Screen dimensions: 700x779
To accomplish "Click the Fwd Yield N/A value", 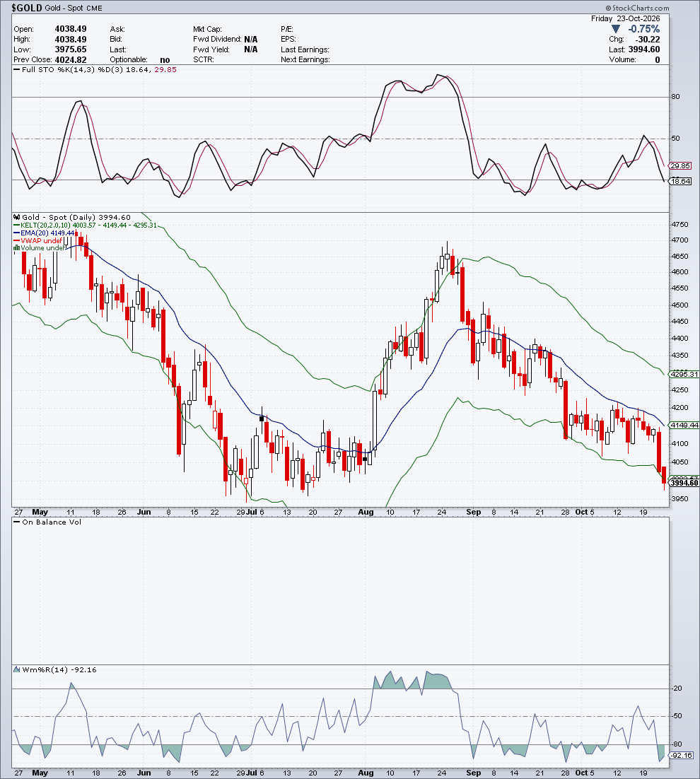I will pos(251,49).
